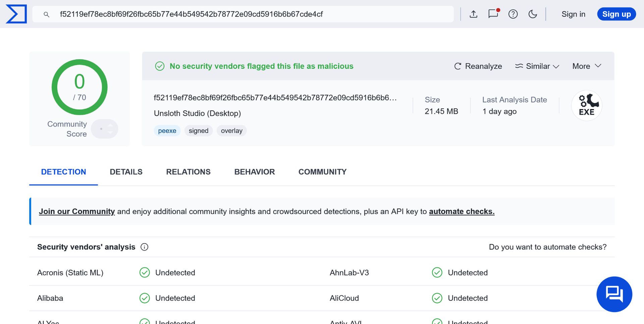The height and width of the screenshot is (324, 644).
Task: Click the EXE file type icon
Action: (x=587, y=105)
